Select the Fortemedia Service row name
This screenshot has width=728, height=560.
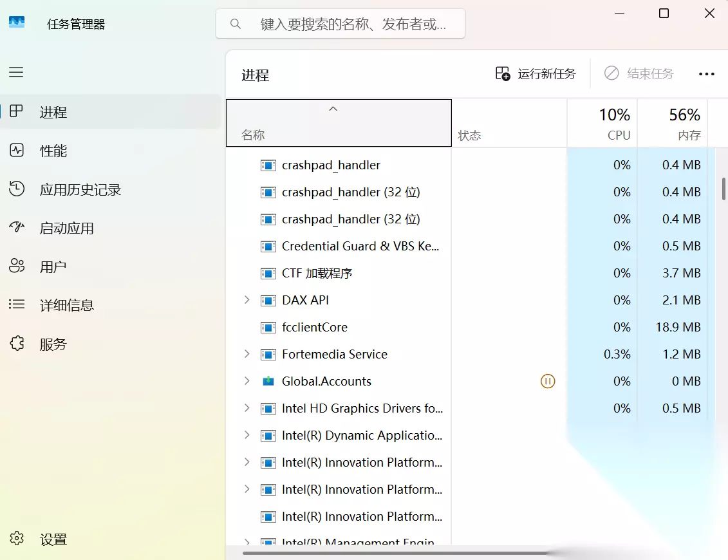coord(335,354)
